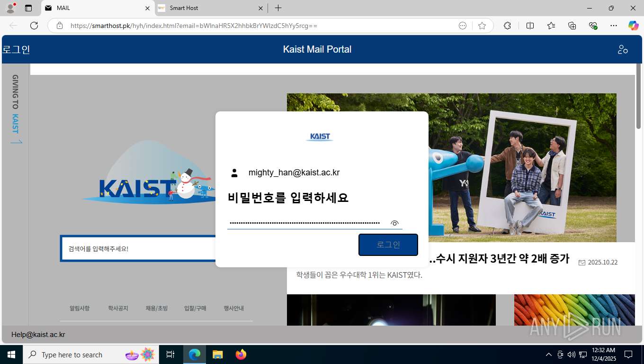Open Microsoft Edge from the taskbar
Screen dimensions: 644x364
(195, 355)
